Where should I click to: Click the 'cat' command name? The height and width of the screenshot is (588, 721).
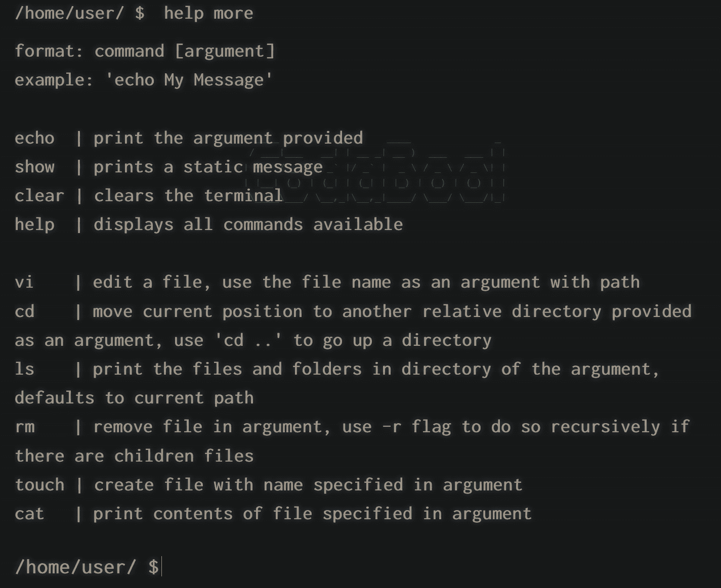pos(29,514)
